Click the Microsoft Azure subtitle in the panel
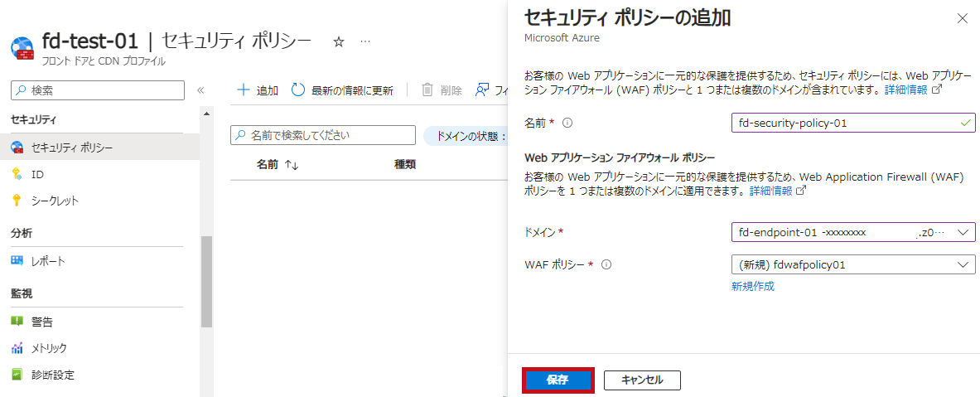Screen dimensions: 980x397 pyautogui.click(x=562, y=37)
